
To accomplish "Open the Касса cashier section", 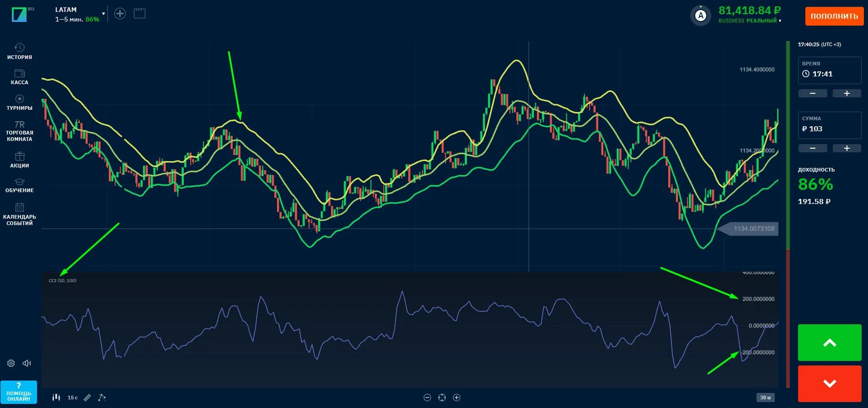I will [19, 77].
